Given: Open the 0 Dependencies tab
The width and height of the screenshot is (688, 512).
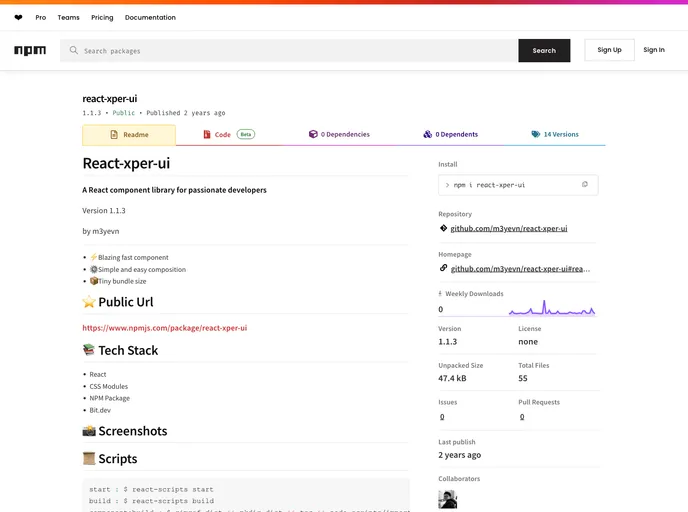Looking at the screenshot, I should [339, 134].
